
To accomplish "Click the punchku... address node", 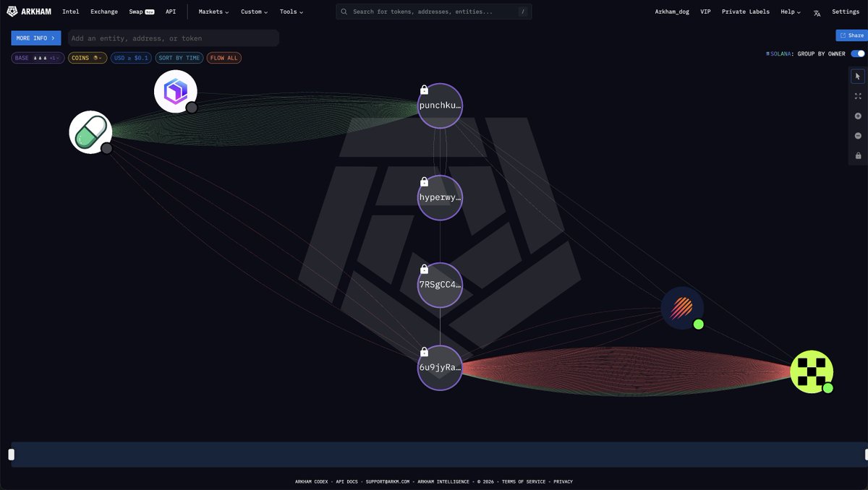I will (x=440, y=106).
